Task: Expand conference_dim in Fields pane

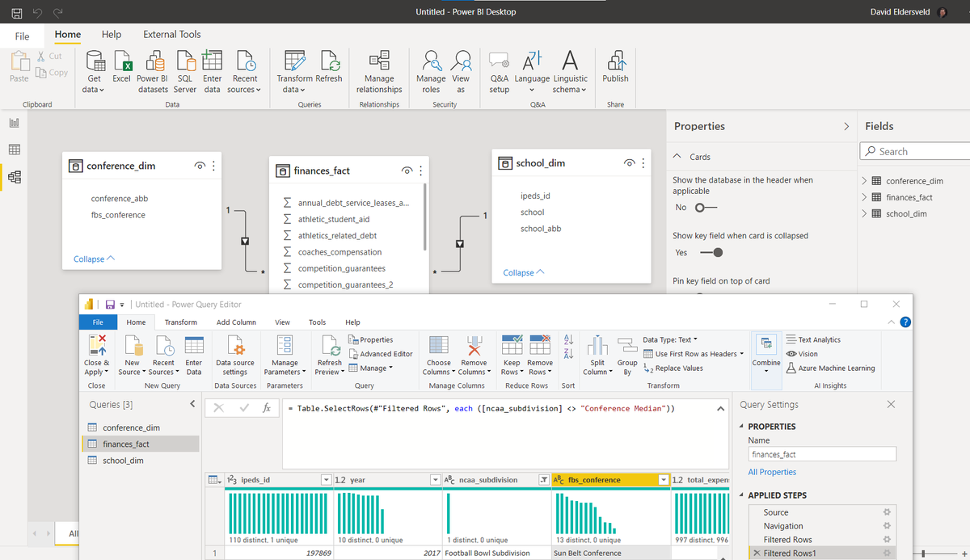Action: pyautogui.click(x=864, y=181)
